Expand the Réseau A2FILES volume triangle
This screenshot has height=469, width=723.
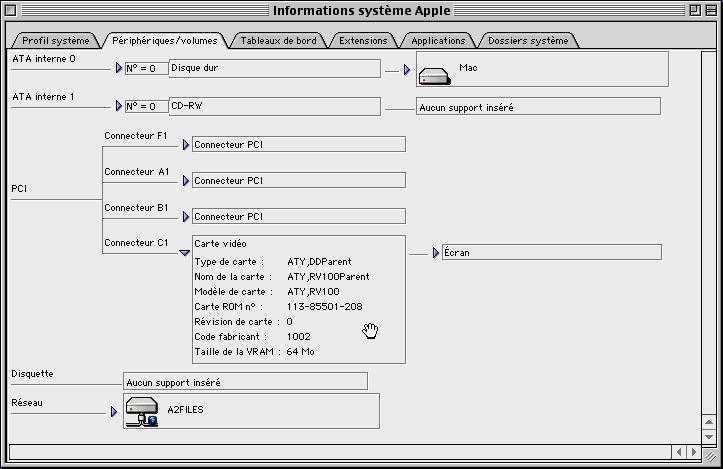[x=113, y=411]
